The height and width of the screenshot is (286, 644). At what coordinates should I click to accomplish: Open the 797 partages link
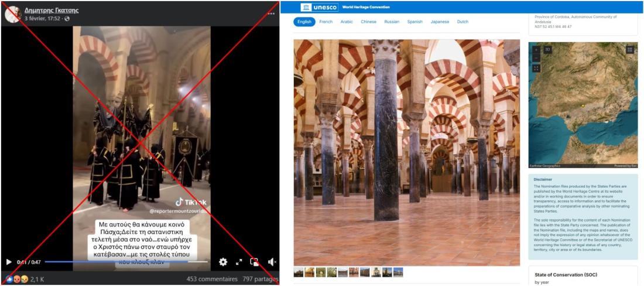point(261,279)
